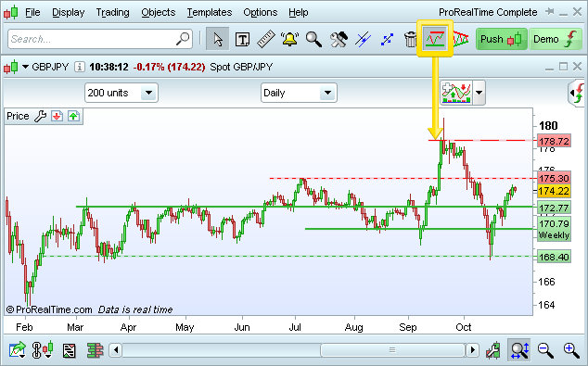This screenshot has width=588, height=366.
Task: Click the Push button
Action: (502, 39)
